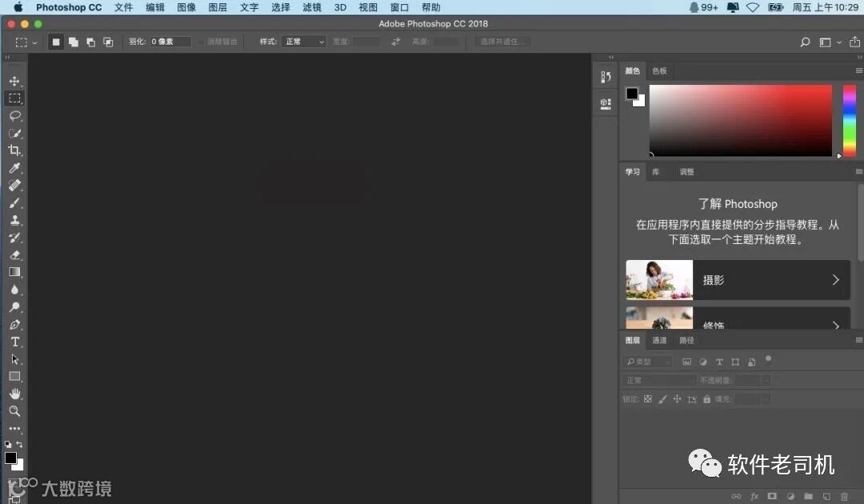
Task: Expand the 摄影 tutorial chevron
Action: click(x=836, y=280)
